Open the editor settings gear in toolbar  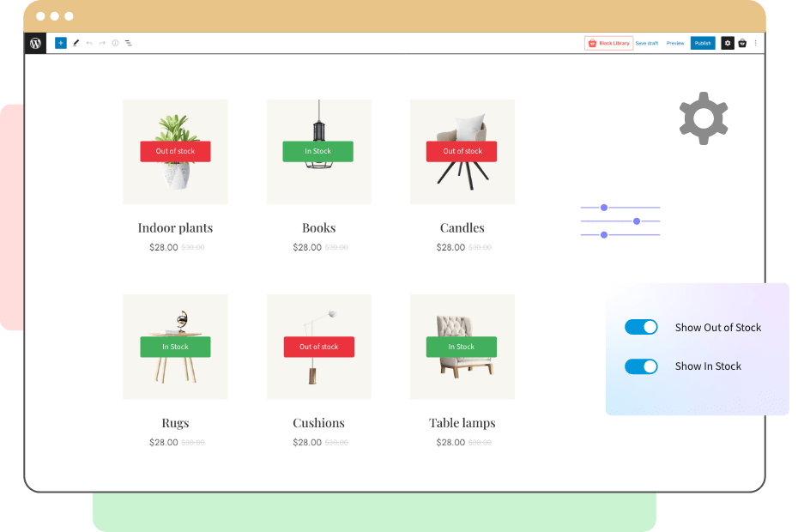pos(728,43)
